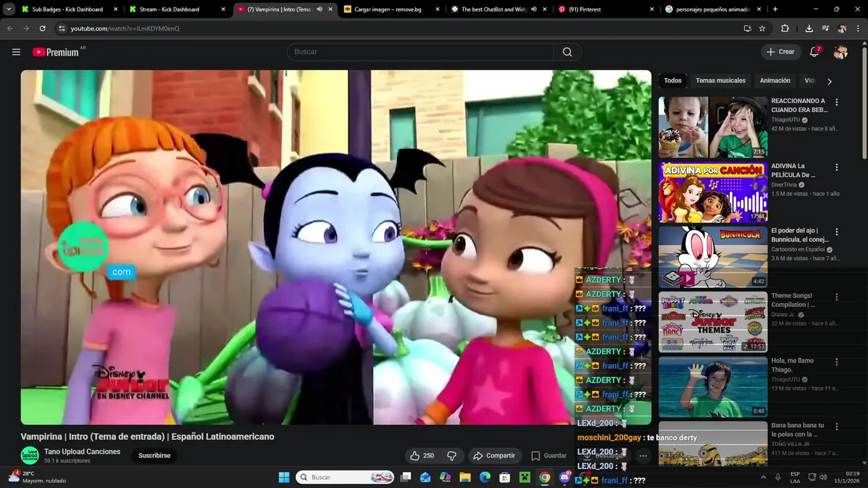Open options for Hola, me llamo Thiago video
868x488 pixels.
(x=837, y=362)
